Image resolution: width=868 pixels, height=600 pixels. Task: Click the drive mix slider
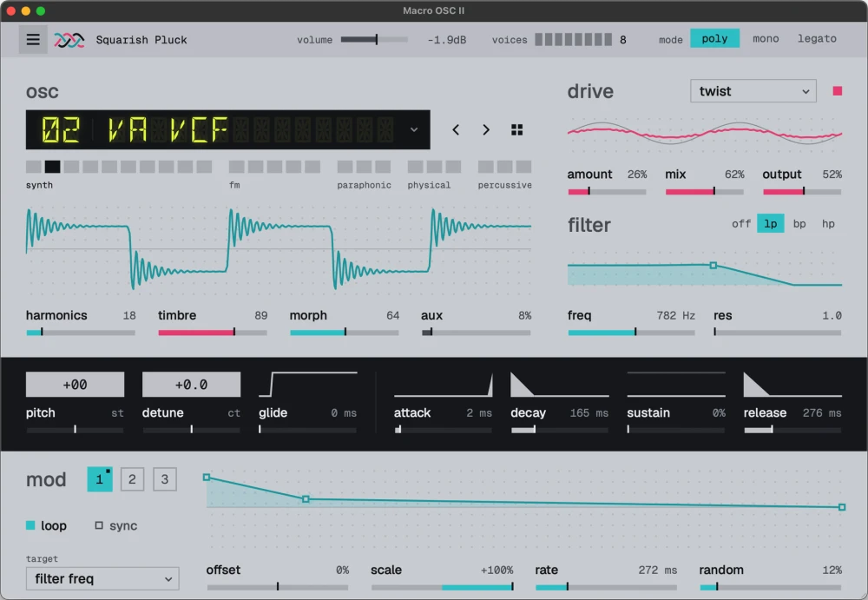pos(705,191)
